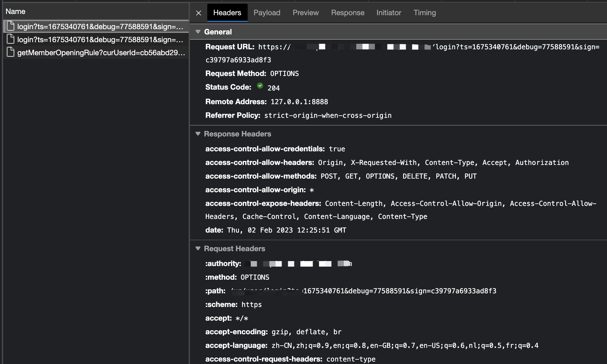Open the Timing tab
The image size is (607, 364).
425,13
